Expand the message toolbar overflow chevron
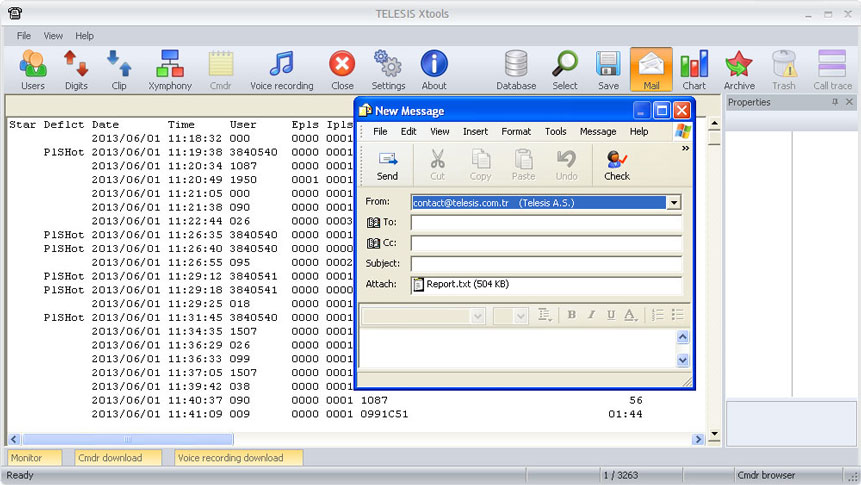 point(685,148)
